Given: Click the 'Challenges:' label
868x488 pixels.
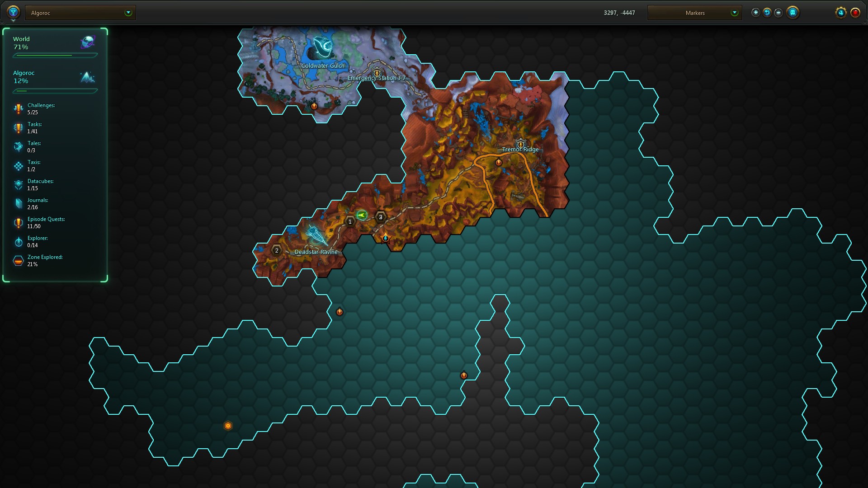Looking at the screenshot, I should click(41, 105).
